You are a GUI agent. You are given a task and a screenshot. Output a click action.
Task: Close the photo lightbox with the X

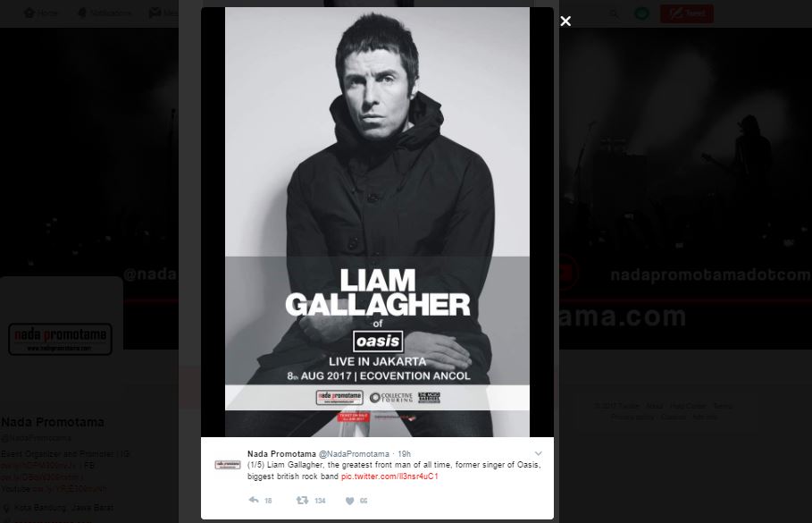pyautogui.click(x=565, y=21)
